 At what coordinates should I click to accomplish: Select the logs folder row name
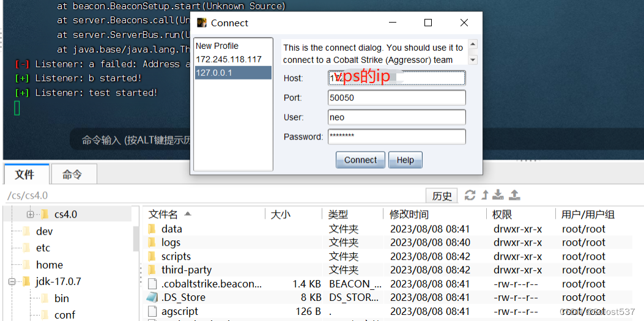tap(171, 243)
